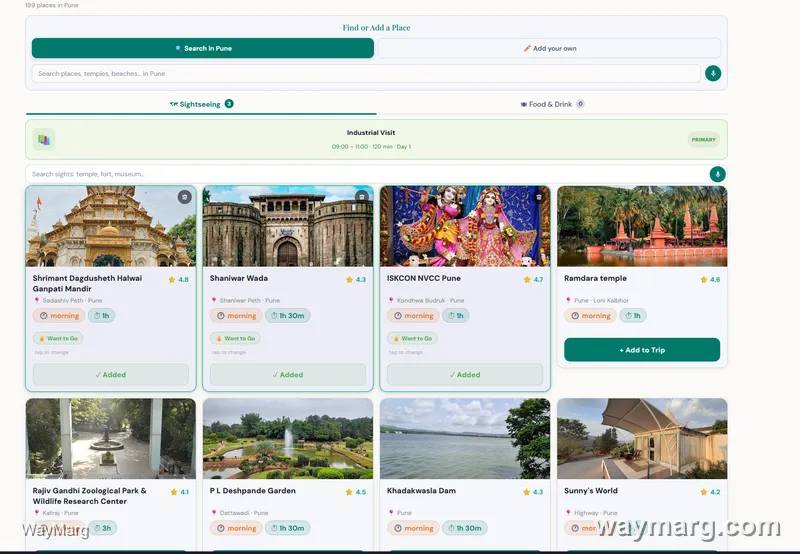Toggle the Added state on Shaniwar Wada
800x554 pixels.
pyautogui.click(x=288, y=374)
